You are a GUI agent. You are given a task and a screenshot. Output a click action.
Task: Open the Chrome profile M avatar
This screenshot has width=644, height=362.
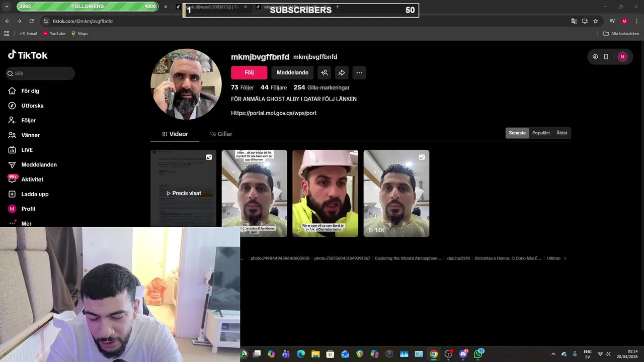coord(624,21)
